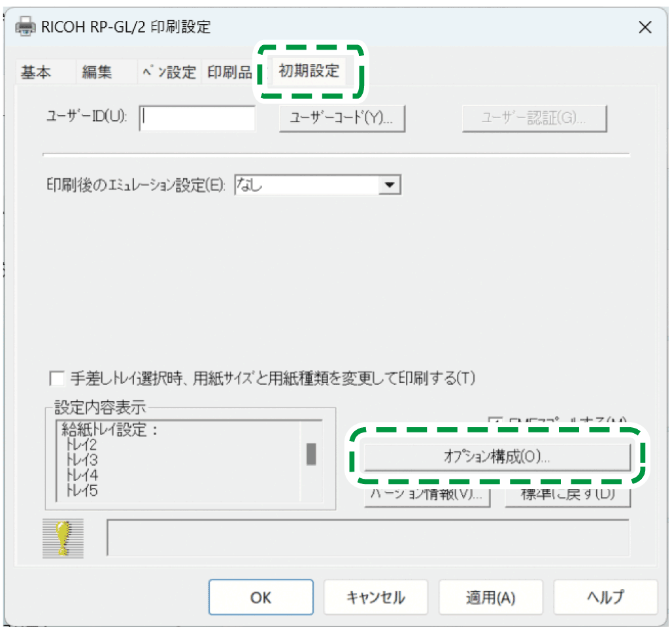Click キャンセル to discard changes
672x631 pixels.
[376, 596]
